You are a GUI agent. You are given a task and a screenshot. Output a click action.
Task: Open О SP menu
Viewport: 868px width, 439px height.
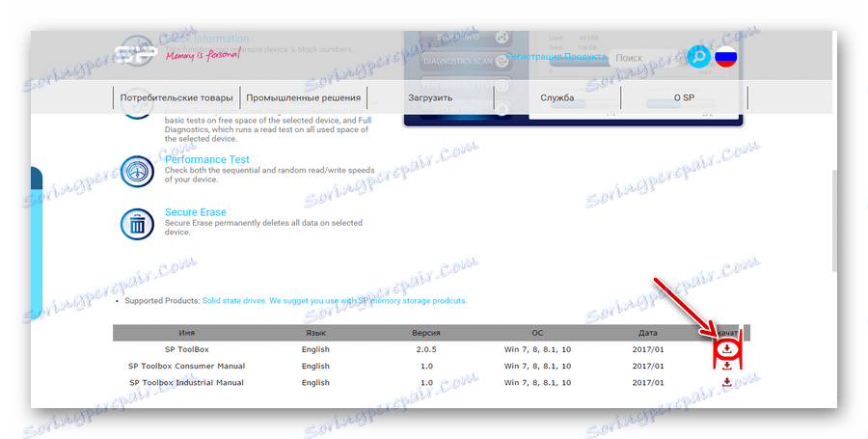(x=684, y=97)
